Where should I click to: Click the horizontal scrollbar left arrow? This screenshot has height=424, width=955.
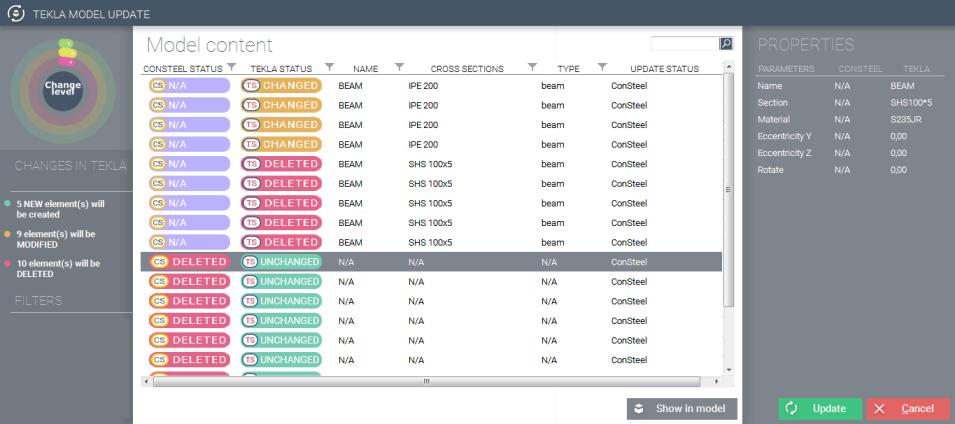tap(145, 381)
